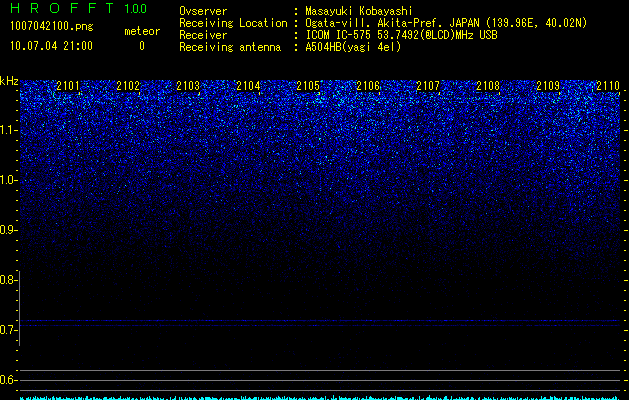Click the kHz axis unit label
Viewport: 629px width, 400px height.
tap(9, 81)
